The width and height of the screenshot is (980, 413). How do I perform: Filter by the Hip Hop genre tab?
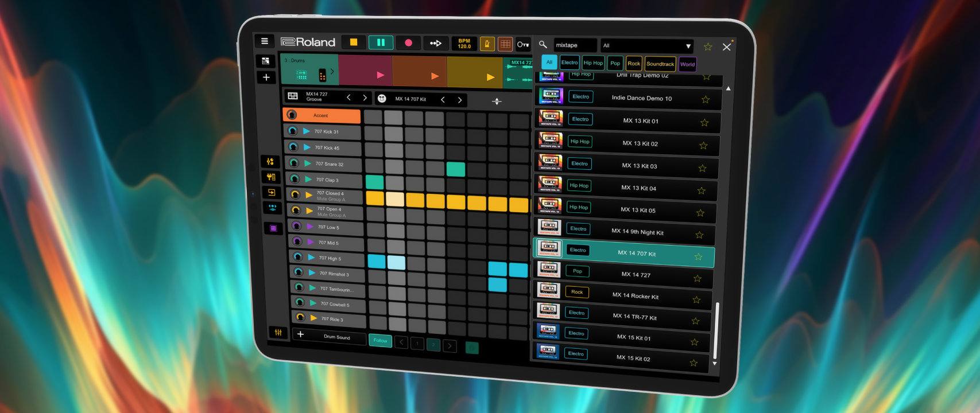click(x=593, y=63)
